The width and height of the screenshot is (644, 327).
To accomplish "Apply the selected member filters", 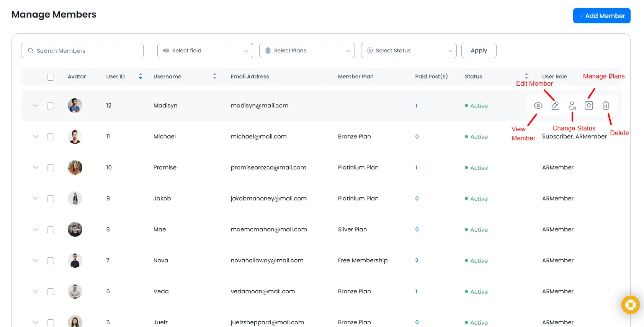I will click(479, 50).
